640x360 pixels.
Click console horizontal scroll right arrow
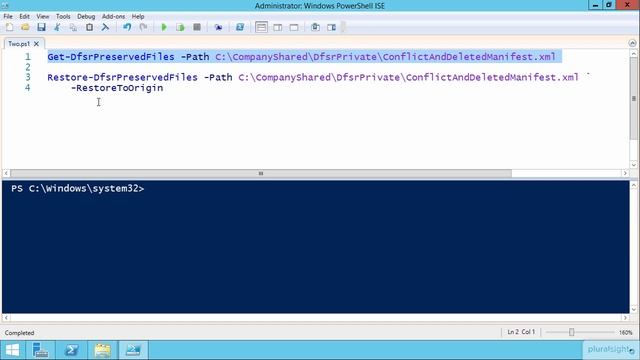tap(624, 318)
